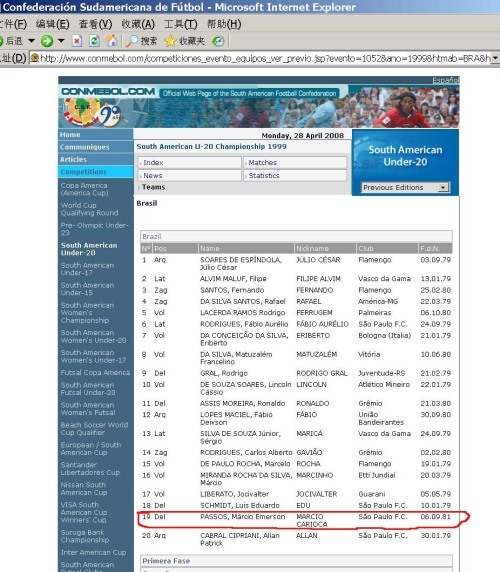Click the Club column header
Viewport: 500px width, 572px height.
click(x=387, y=248)
